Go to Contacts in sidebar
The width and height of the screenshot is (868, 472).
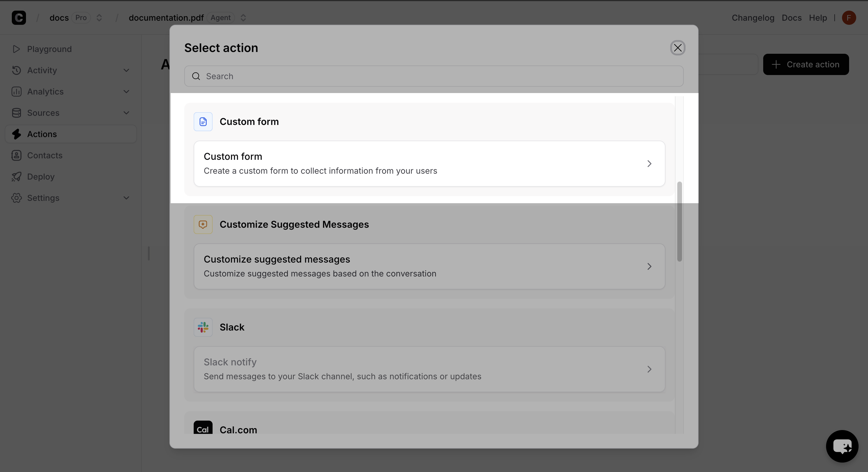[45, 155]
